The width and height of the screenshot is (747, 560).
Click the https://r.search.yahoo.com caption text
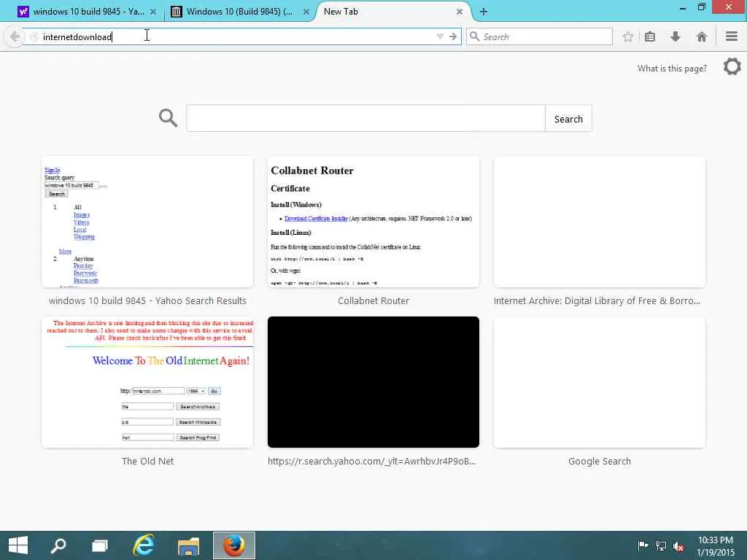371,461
